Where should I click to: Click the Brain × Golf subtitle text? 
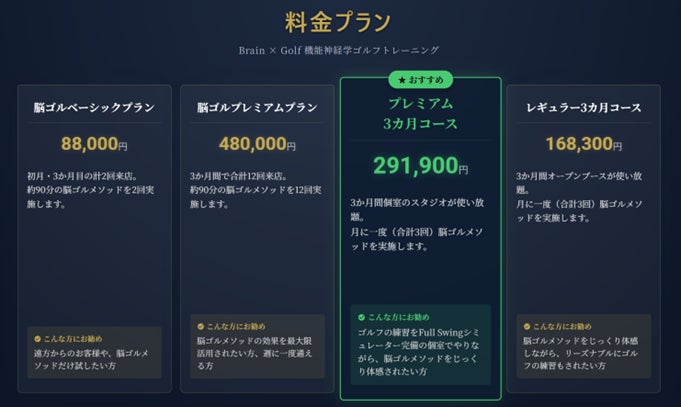(339, 50)
